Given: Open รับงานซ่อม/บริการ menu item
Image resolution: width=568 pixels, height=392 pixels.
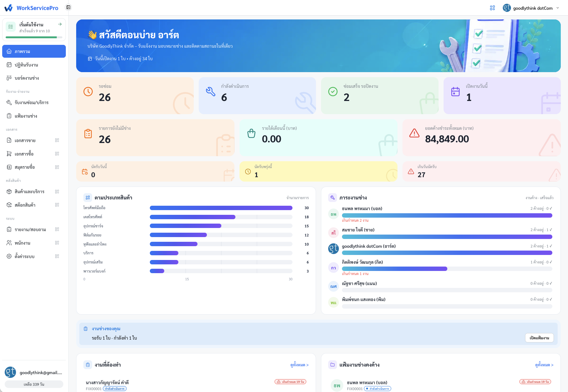Looking at the screenshot, I should click(x=34, y=103).
